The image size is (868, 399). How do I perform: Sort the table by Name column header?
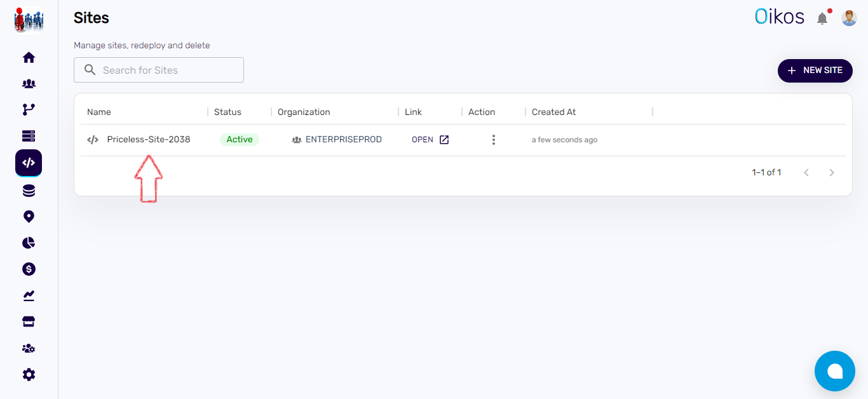99,112
